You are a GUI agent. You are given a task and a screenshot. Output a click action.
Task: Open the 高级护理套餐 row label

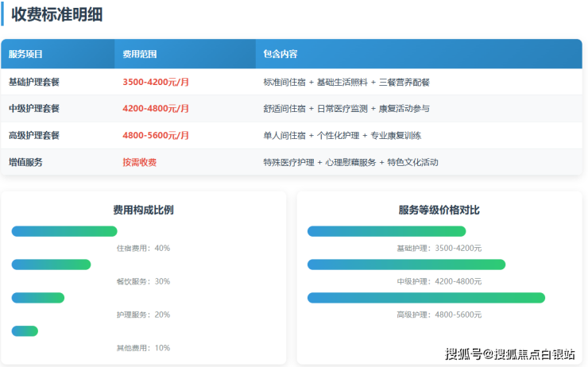[34, 135]
